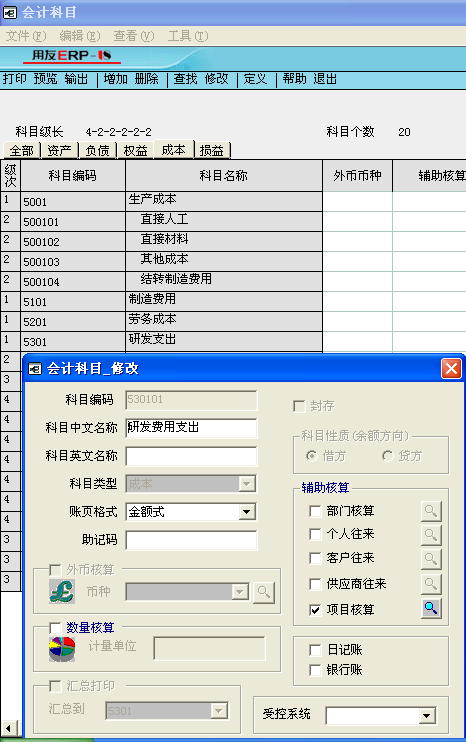
Task: Open the 受控系统 dropdown list
Action: pos(427,716)
